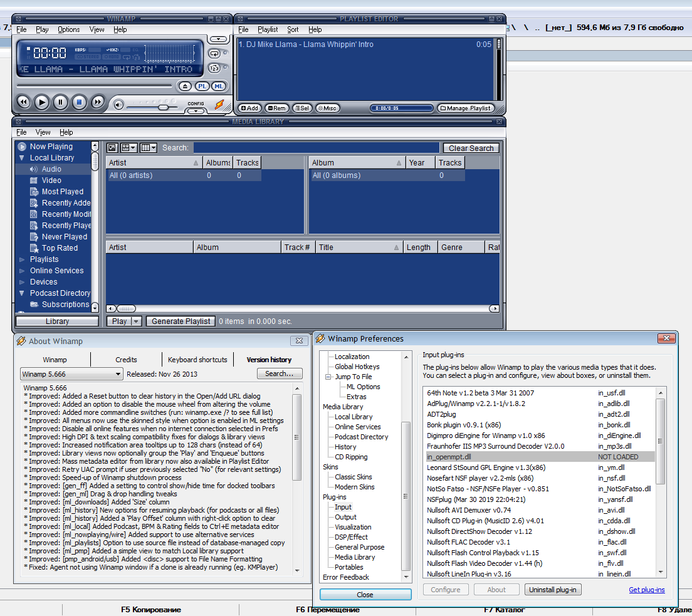
Task: Click the Stop playback button
Action: tap(78, 102)
